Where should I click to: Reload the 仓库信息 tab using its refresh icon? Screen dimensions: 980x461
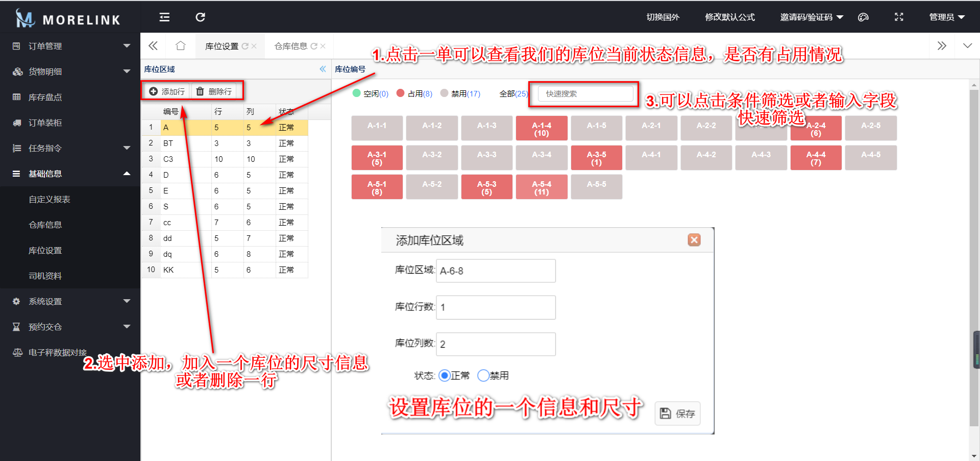314,46
